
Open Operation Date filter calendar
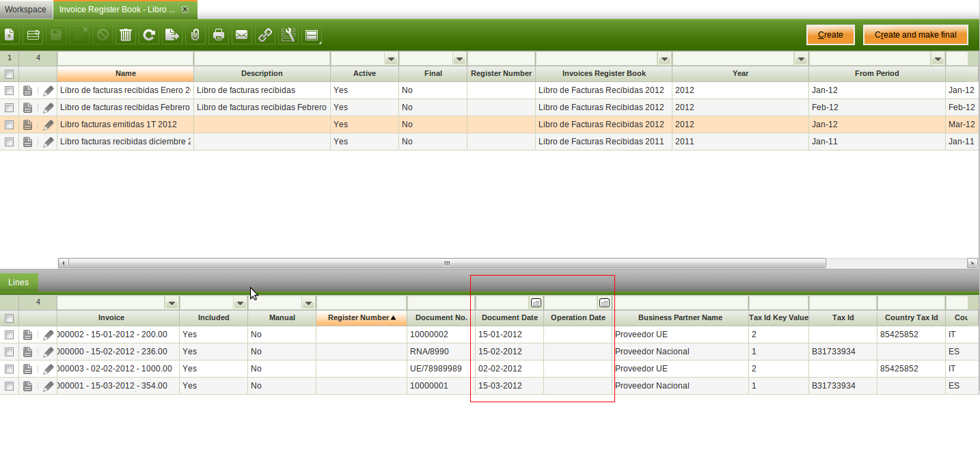[604, 302]
